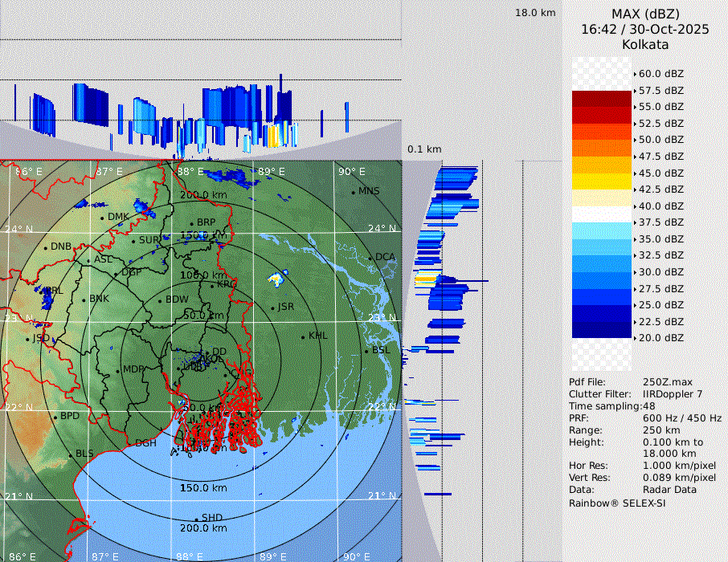Click the SHD station marker offshore
Image resolution: width=728 pixels, height=562 pixels.
pos(196,519)
